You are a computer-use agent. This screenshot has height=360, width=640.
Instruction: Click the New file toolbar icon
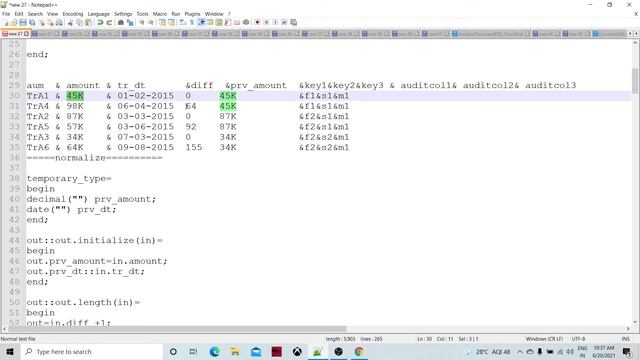[6, 22]
